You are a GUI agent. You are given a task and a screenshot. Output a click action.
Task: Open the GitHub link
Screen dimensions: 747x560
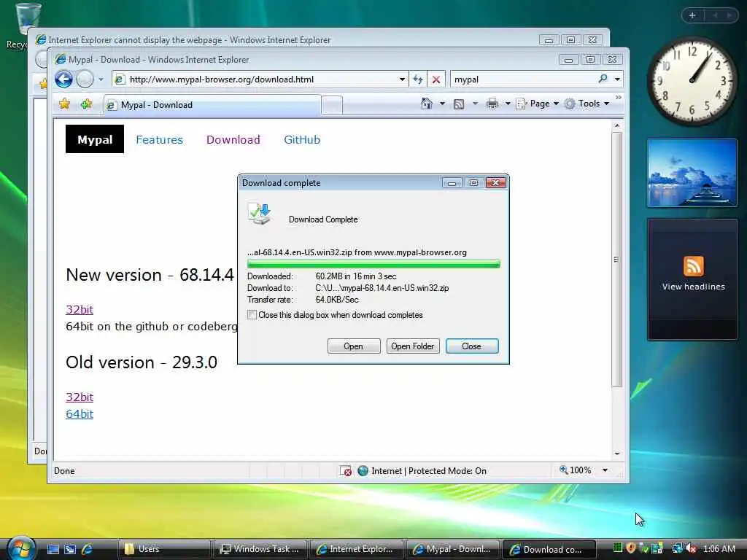(x=302, y=139)
